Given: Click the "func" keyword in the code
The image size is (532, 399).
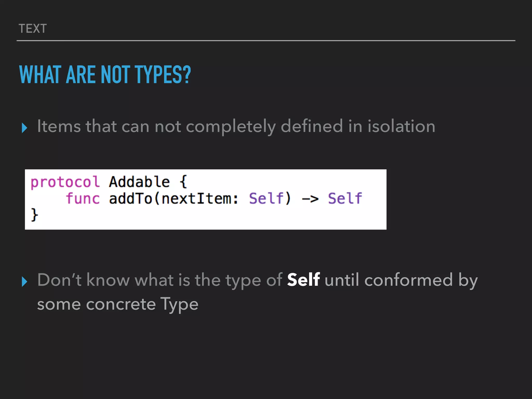Looking at the screenshot, I should pyautogui.click(x=83, y=199).
